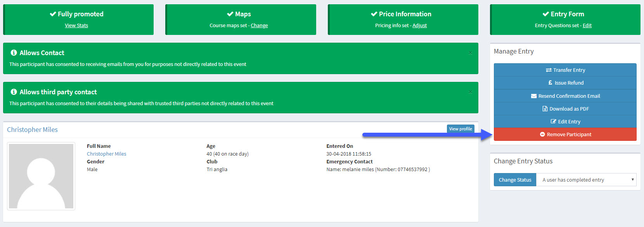Viewport: 644px width, 227px height.
Task: Click the pound sign Issue Refund icon
Action: [x=550, y=83]
